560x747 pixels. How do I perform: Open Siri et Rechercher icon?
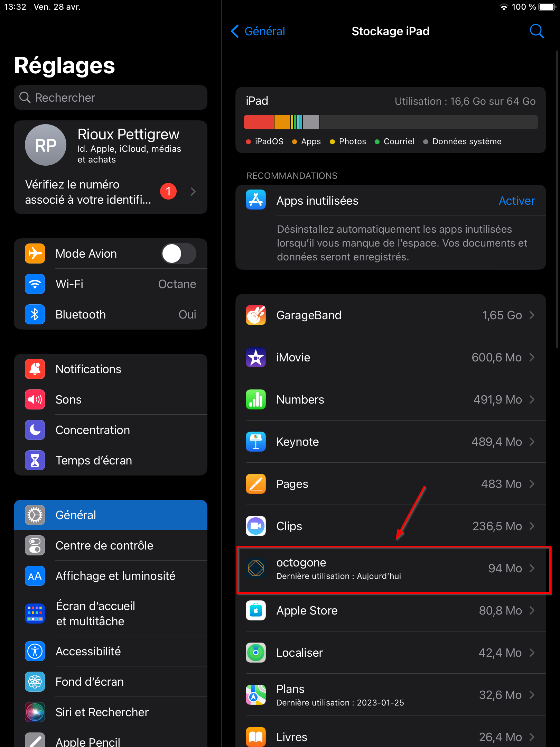click(35, 712)
